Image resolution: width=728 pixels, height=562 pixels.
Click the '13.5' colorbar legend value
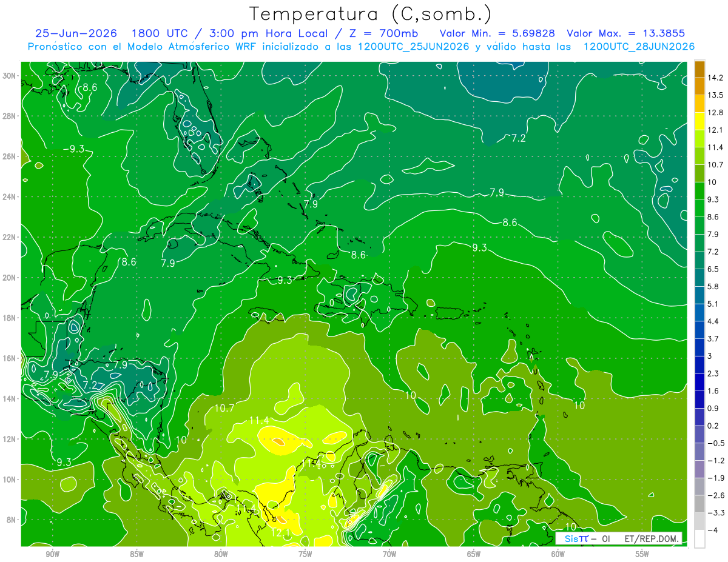[715, 95]
